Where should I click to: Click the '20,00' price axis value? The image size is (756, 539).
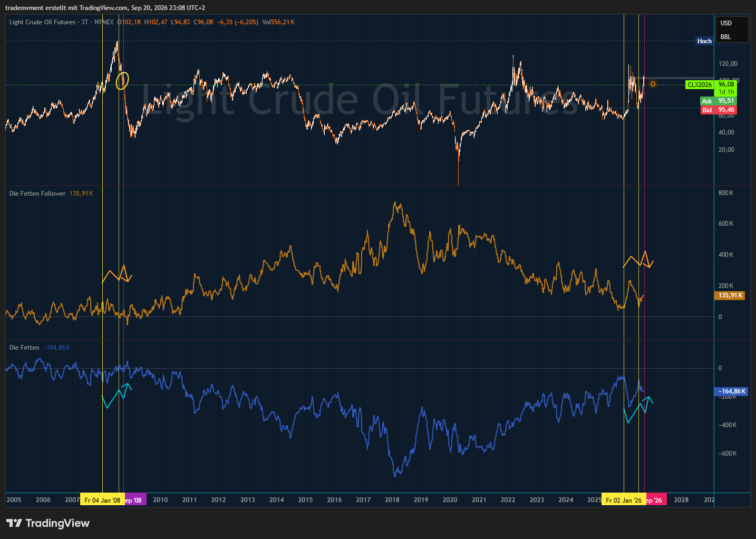click(x=726, y=150)
